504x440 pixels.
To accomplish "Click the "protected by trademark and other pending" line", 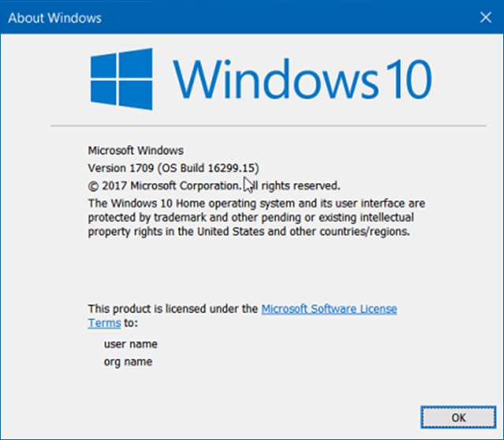I will point(251,218).
